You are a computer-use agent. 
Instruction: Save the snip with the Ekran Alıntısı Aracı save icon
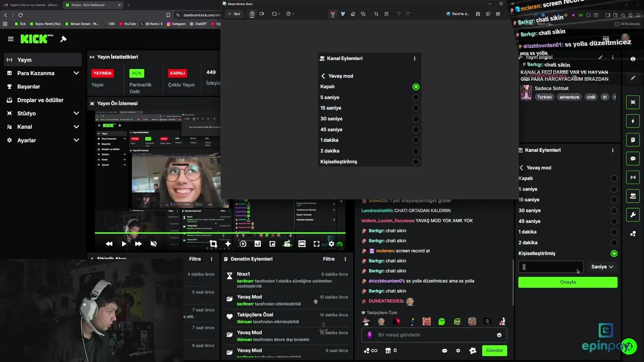478,14
